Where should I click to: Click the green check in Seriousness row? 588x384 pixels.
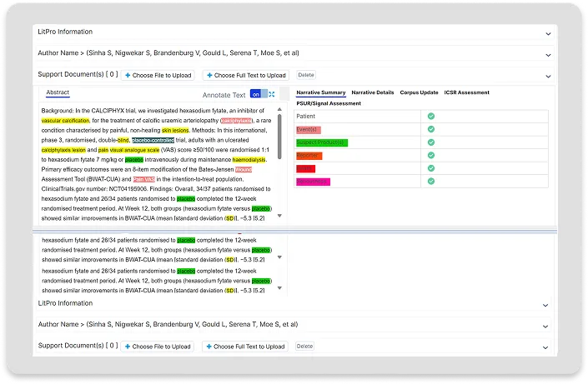coord(431,182)
